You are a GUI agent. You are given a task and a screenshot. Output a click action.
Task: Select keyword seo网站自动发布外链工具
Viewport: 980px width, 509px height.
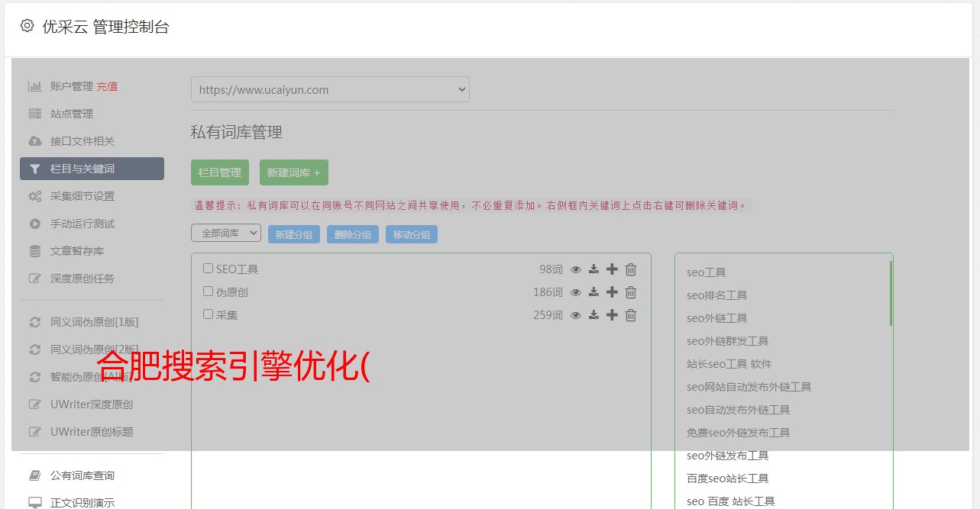[749, 387]
